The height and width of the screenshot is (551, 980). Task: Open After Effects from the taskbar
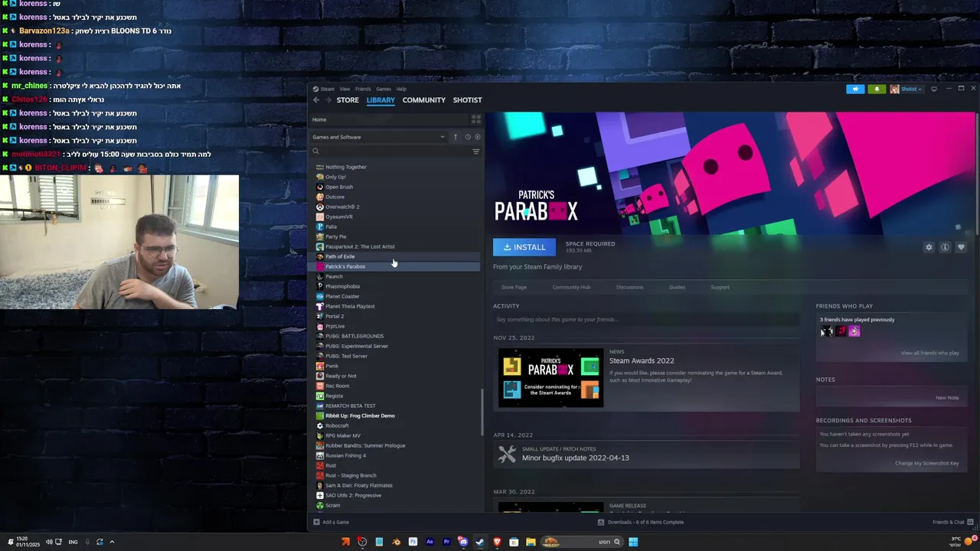(430, 542)
